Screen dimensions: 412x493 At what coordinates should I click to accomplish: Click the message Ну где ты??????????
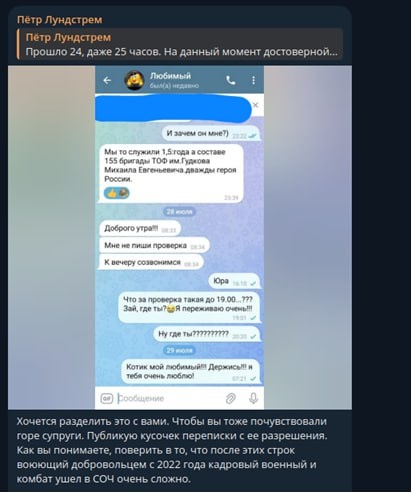pyautogui.click(x=207, y=334)
